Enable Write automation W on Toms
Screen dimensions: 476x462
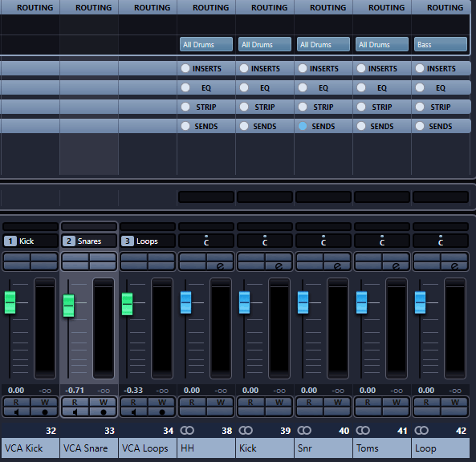[x=396, y=402]
